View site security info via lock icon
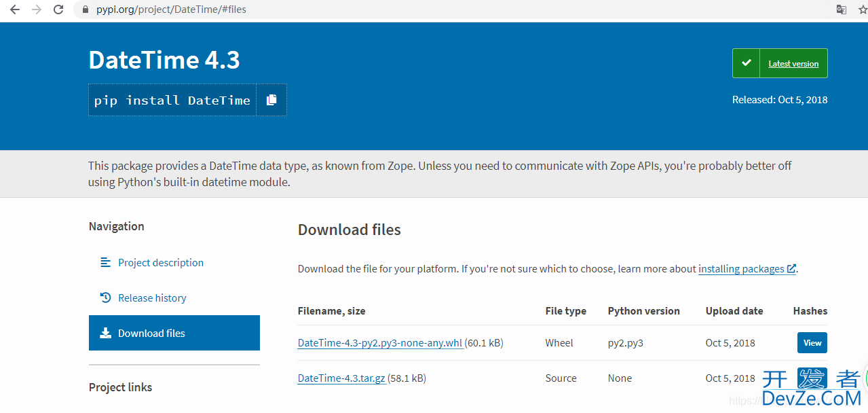 pyautogui.click(x=85, y=10)
